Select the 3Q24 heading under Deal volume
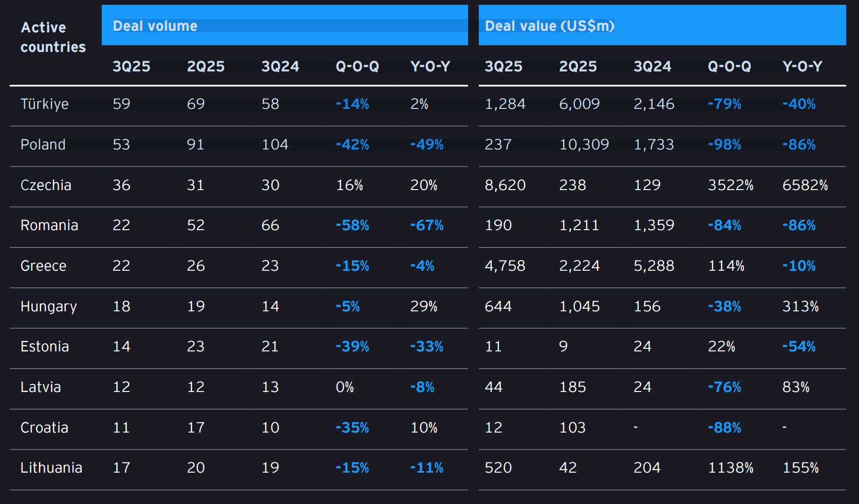859x504 pixels. pyautogui.click(x=281, y=67)
